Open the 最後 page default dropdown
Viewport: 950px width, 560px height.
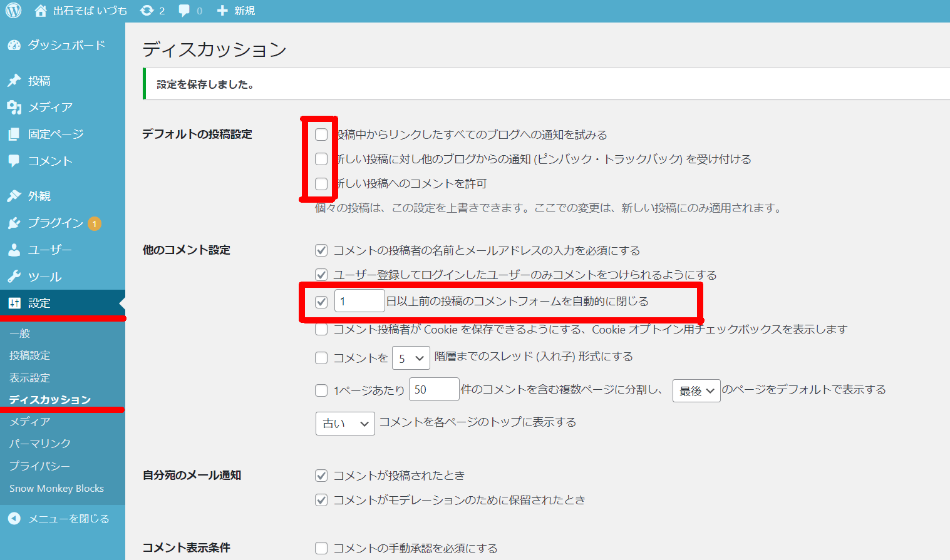click(696, 391)
